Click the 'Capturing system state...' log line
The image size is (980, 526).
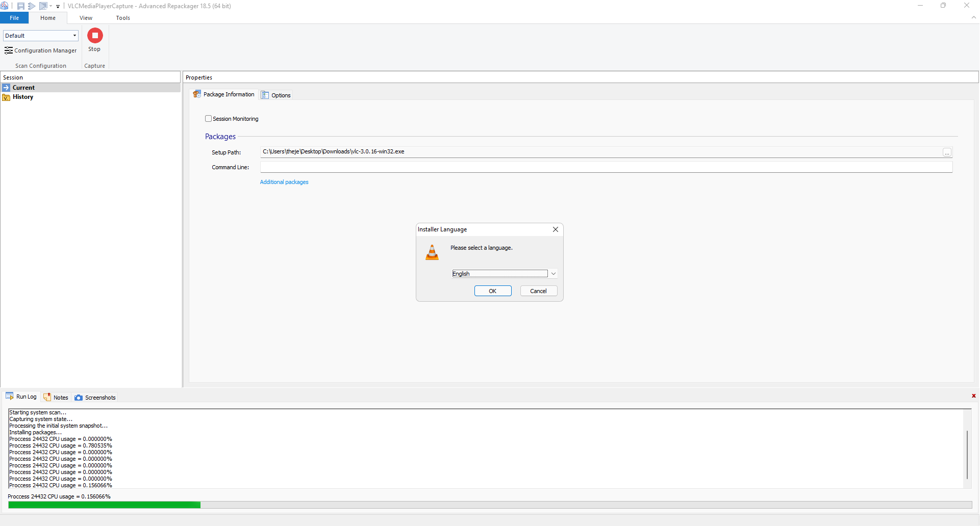[x=41, y=419]
